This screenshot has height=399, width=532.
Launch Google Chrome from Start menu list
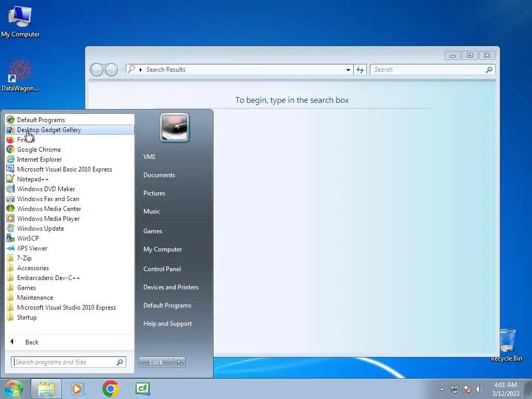[x=70, y=149]
